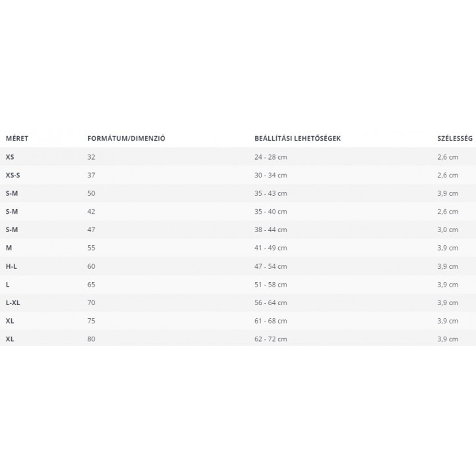Screen dimensions: 476x476
Task: Select the 24 - 28 cm adjustment range
Action: 271,157
